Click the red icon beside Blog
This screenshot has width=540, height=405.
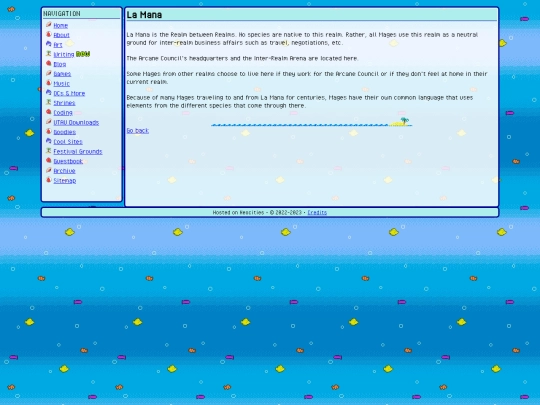pyautogui.click(x=49, y=63)
